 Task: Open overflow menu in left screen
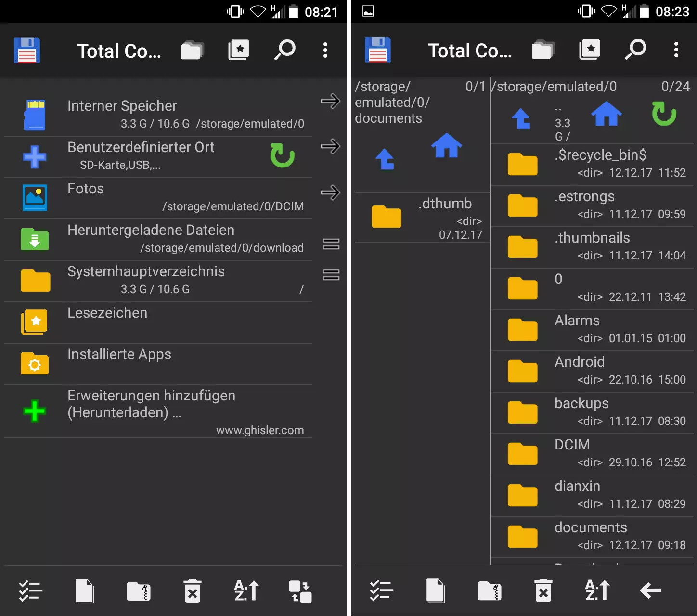point(325,50)
